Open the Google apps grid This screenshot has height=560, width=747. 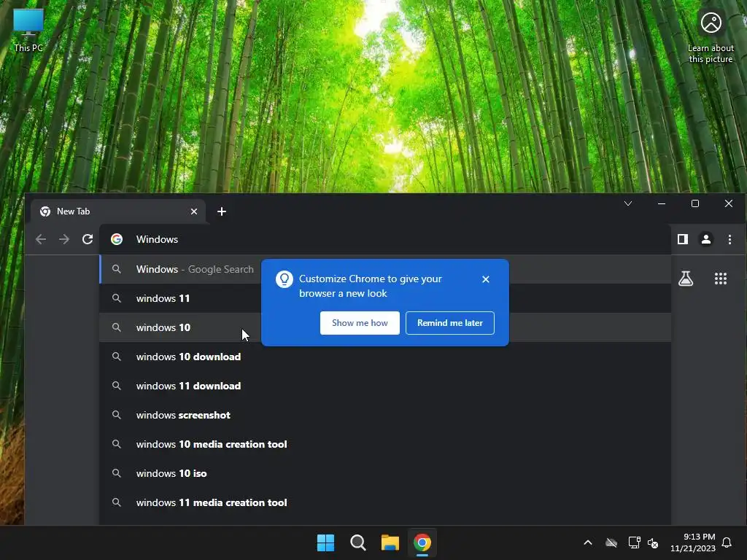[x=720, y=279]
